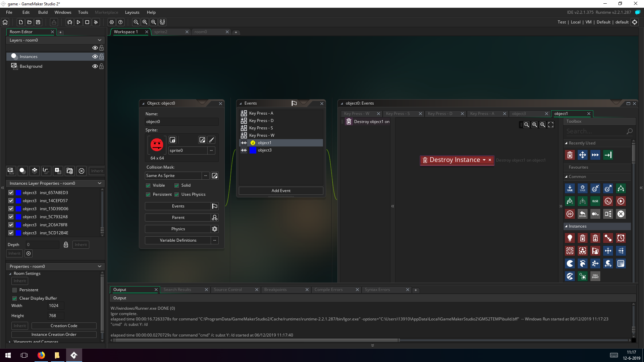
Task: Click the Exit Game icon in the Common toolbox
Action: 621,214
